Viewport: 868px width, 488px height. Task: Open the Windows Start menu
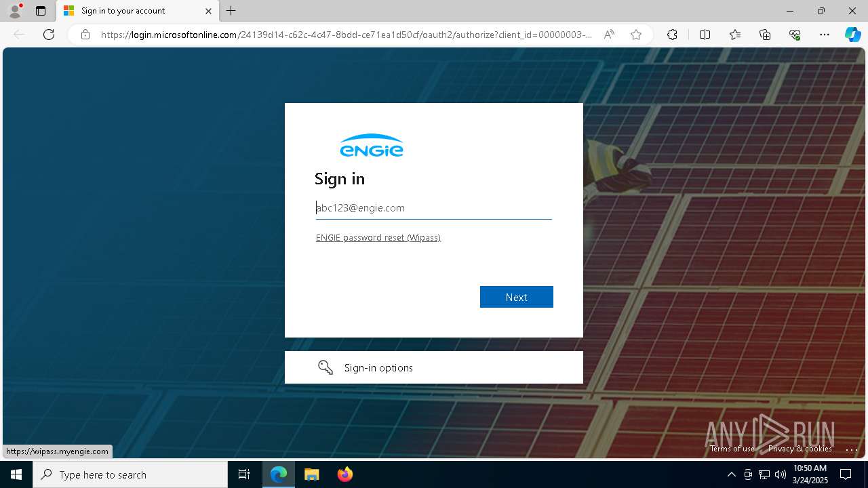point(16,474)
